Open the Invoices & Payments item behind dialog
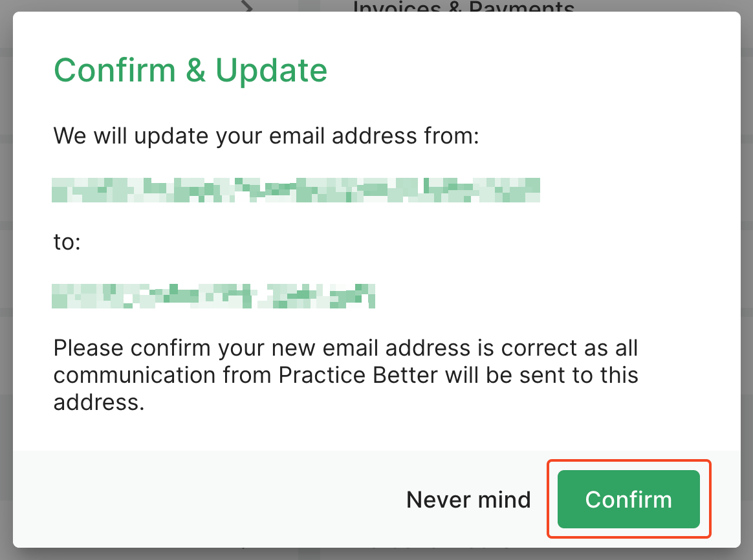This screenshot has height=560, width=753. click(x=463, y=6)
